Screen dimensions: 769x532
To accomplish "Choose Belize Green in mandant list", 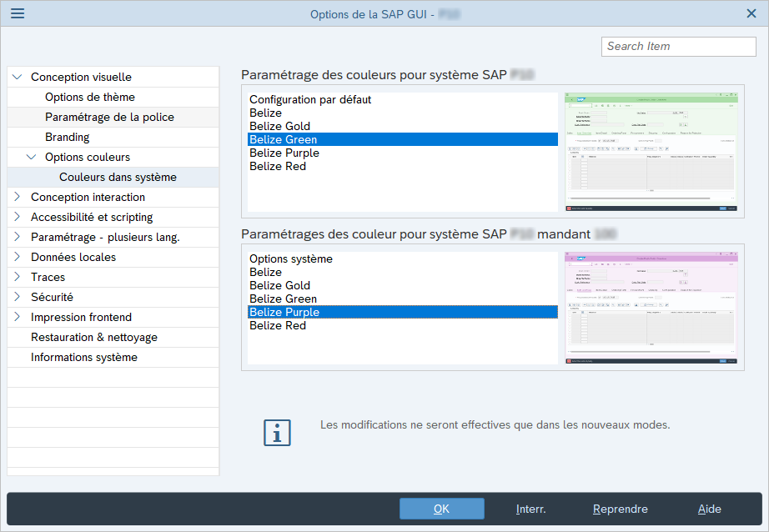I will coord(403,299).
